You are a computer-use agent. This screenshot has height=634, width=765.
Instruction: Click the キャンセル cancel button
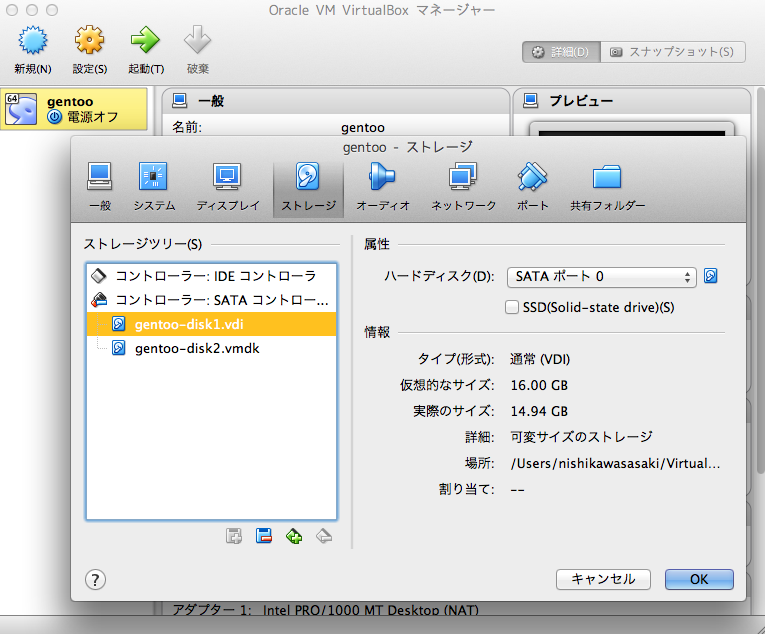(x=603, y=579)
